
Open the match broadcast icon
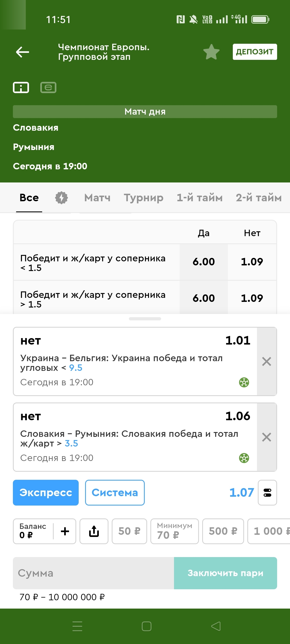click(48, 87)
